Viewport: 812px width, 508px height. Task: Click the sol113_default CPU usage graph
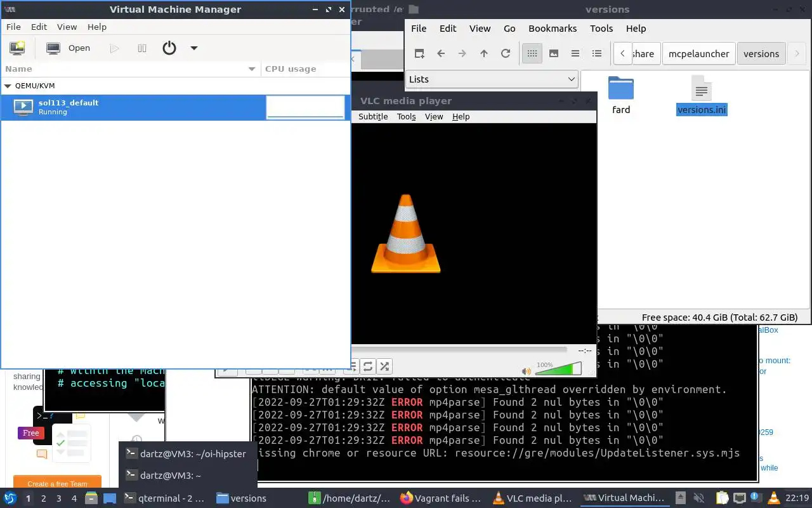(305, 107)
